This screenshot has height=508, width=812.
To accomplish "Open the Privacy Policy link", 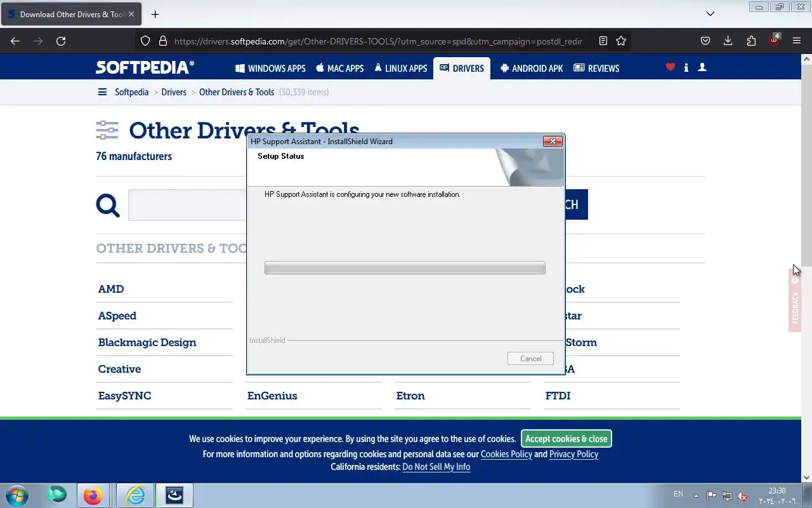I will point(573,454).
